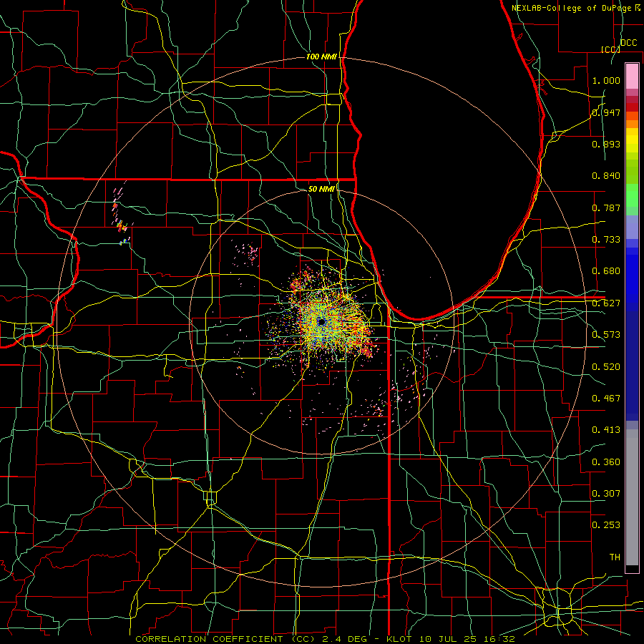Viewport: 644px width, 644px height.
Task: Click the 100 NMI range ring label
Action: [321, 57]
